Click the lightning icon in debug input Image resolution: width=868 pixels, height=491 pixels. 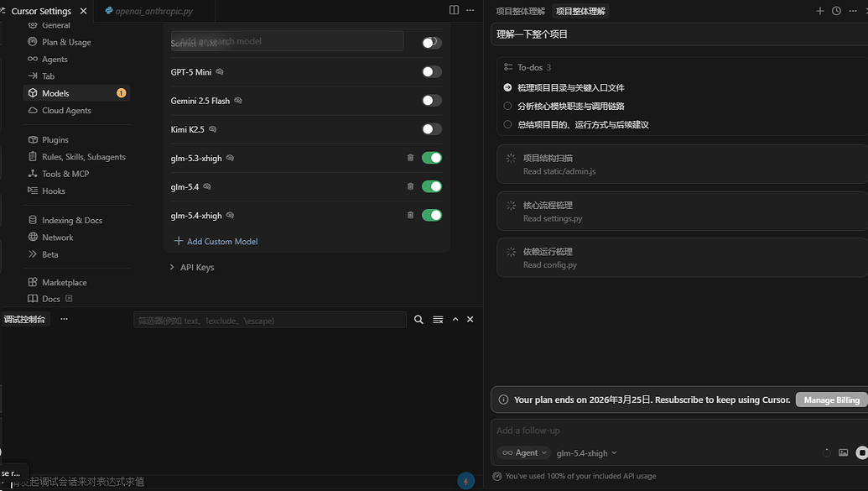click(x=466, y=481)
